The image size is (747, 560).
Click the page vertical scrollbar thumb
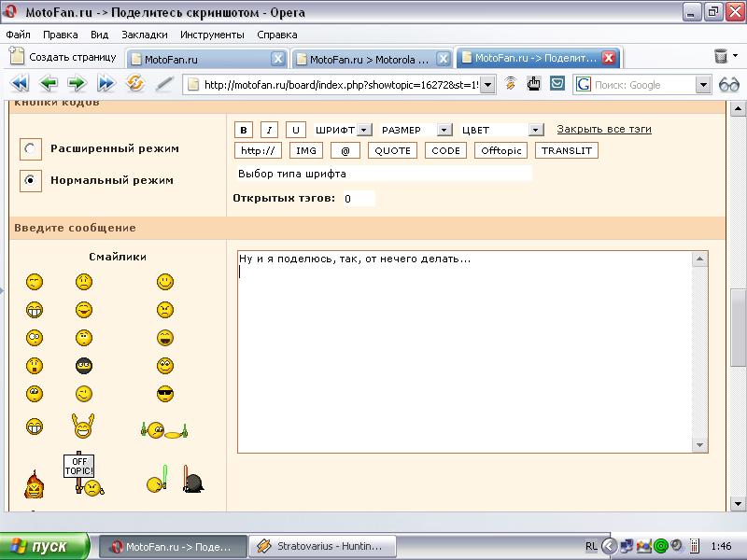coord(738,328)
